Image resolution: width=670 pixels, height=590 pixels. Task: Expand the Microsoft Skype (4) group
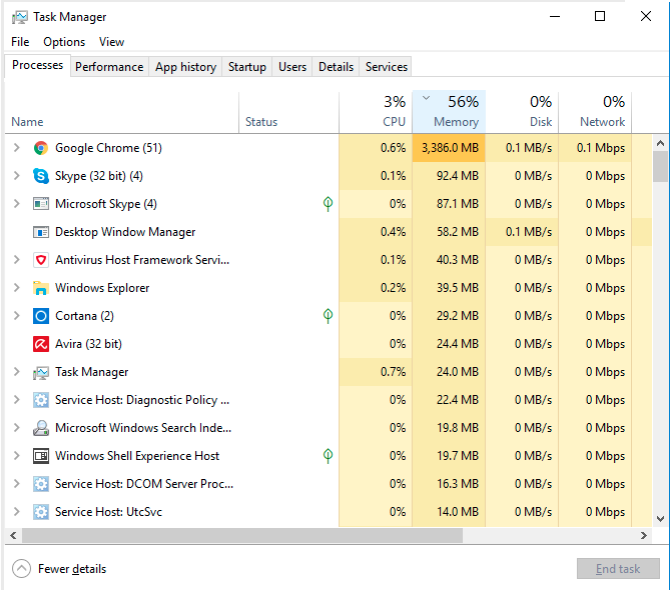(x=17, y=204)
